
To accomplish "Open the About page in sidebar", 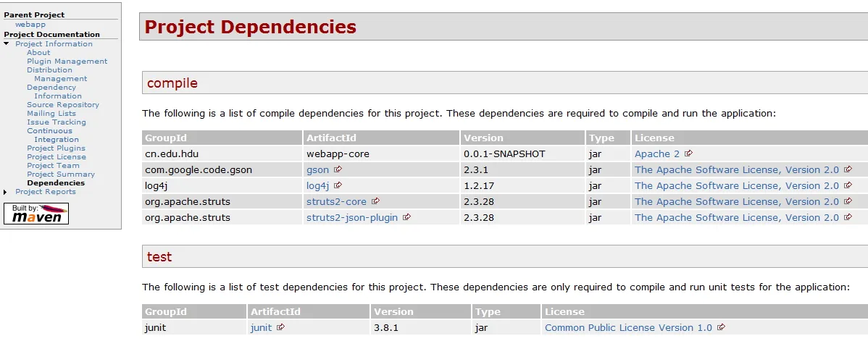I will (x=38, y=53).
